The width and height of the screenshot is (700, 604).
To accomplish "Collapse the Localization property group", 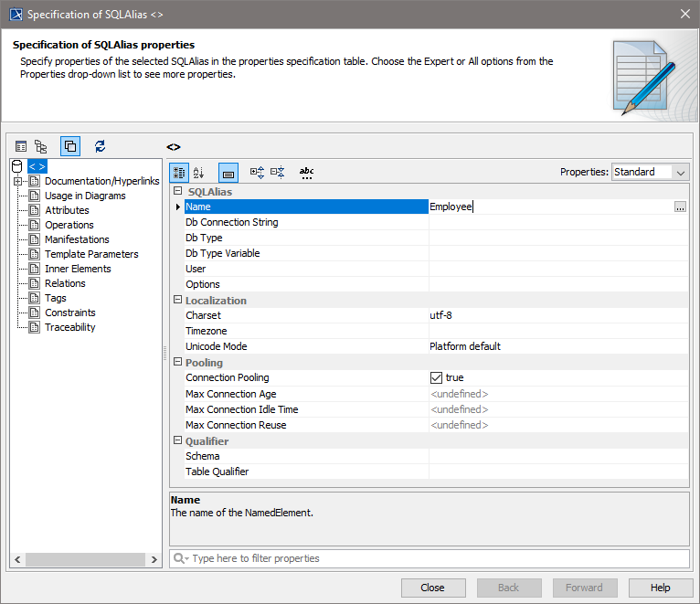I will pyautogui.click(x=177, y=300).
